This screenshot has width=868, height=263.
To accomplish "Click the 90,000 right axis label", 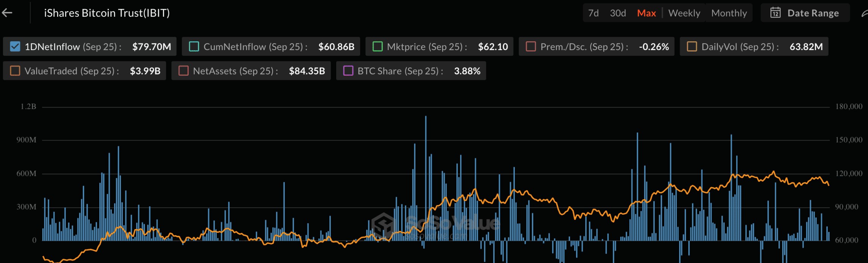I will 847,207.
